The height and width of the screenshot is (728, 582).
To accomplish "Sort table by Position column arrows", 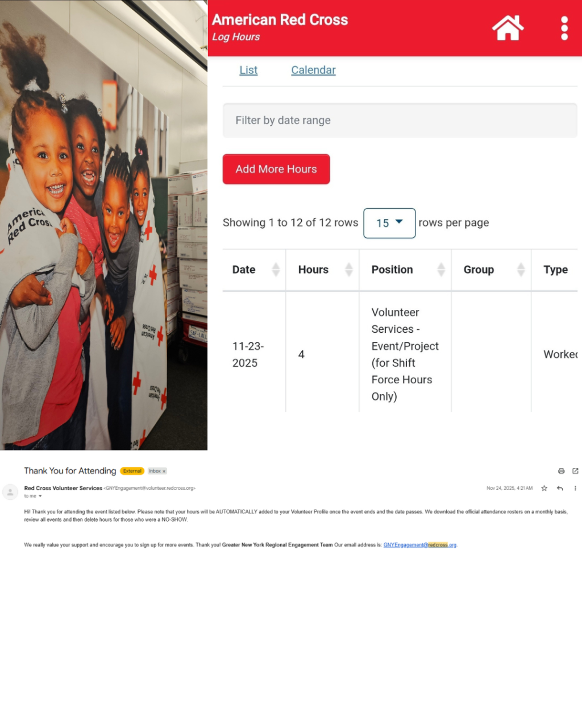I will tap(441, 270).
